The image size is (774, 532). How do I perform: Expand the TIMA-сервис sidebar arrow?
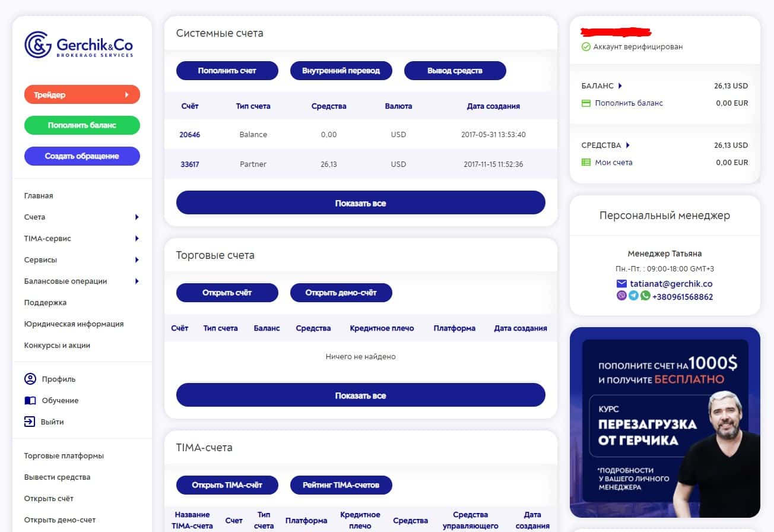click(137, 239)
